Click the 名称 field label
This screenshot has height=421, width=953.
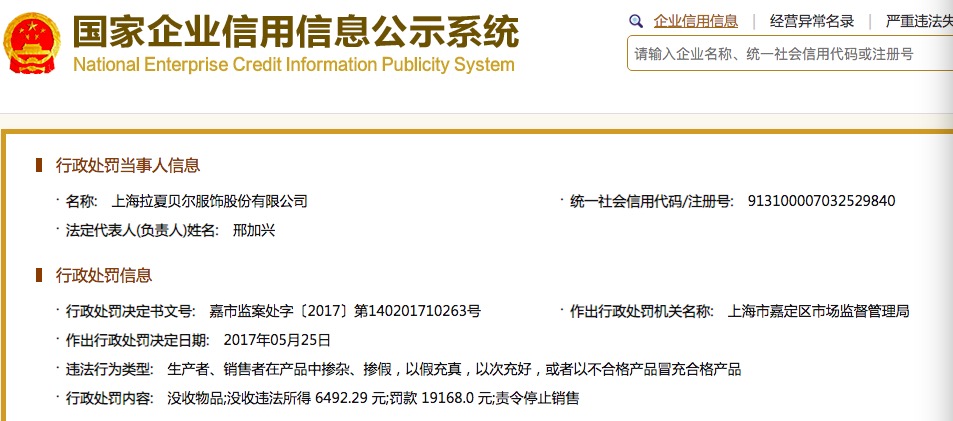tap(81, 201)
